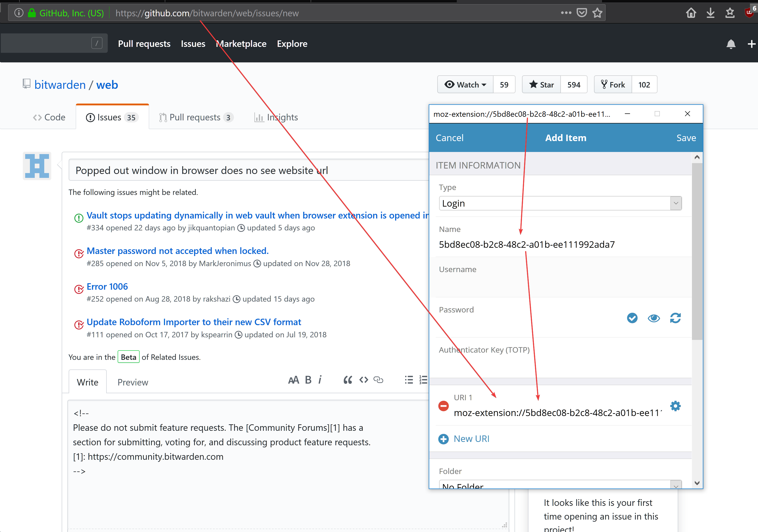Insert a quote in comment editor

click(348, 380)
